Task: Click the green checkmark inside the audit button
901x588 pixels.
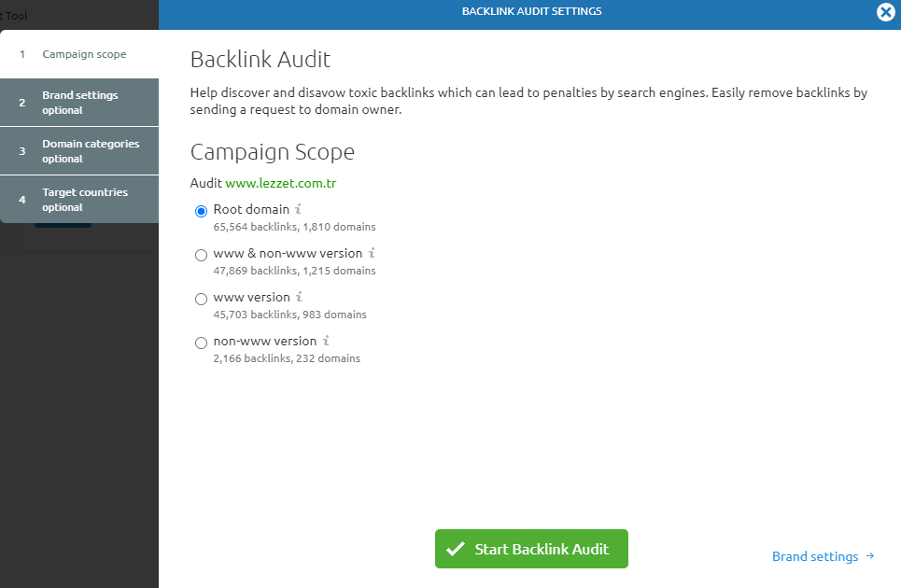Action: pyautogui.click(x=457, y=549)
